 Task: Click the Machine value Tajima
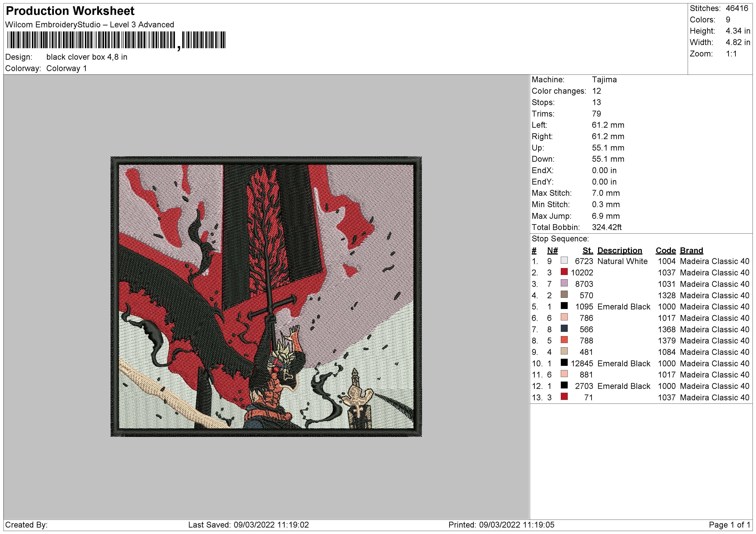point(604,80)
